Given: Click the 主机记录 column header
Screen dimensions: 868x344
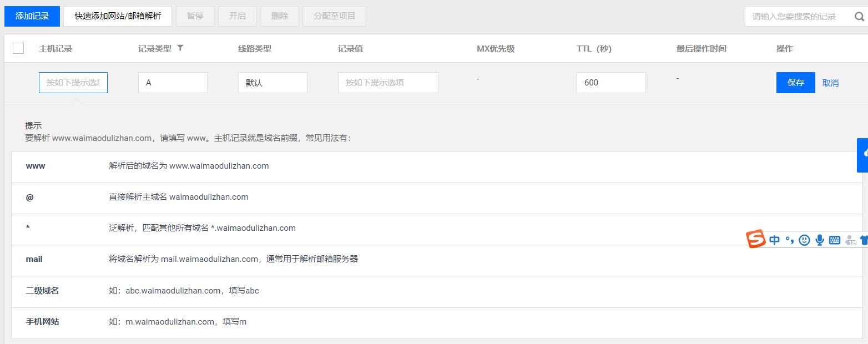Looking at the screenshot, I should point(55,49).
